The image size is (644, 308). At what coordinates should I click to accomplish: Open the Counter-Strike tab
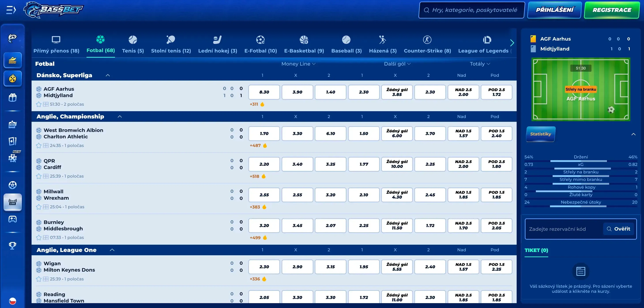427,45
